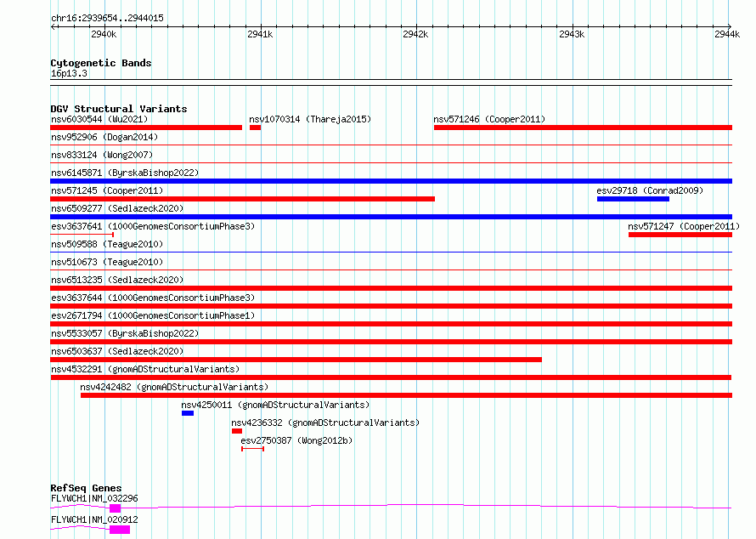756x539 pixels.
Task: Click the 2942k ruler tick label
Action: point(415,34)
